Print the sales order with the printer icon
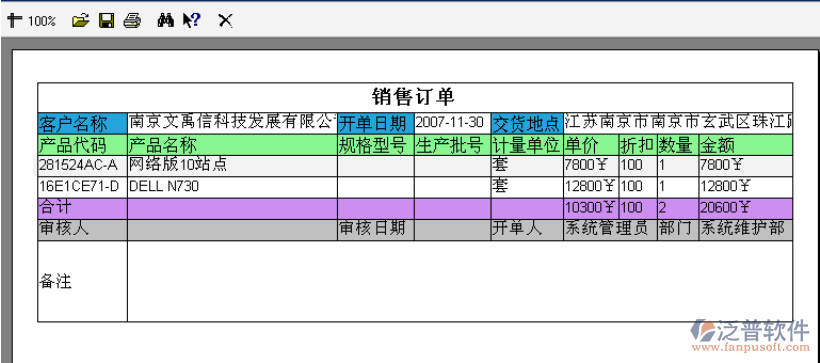The image size is (820, 363). click(x=132, y=21)
